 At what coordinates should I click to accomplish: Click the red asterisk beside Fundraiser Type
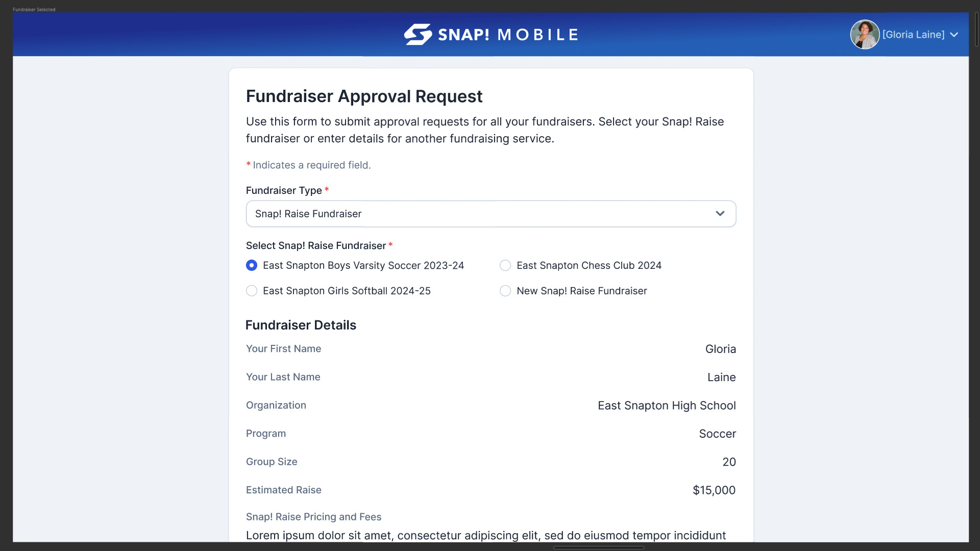326,190
